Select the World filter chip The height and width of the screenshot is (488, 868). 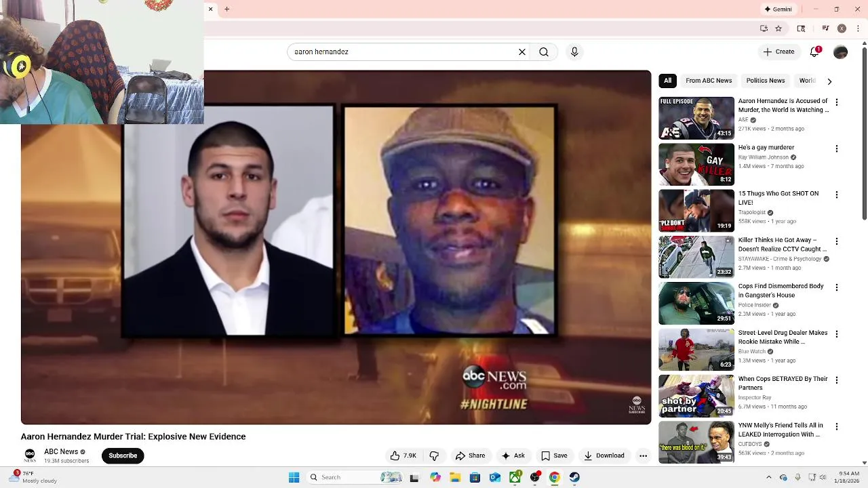pyautogui.click(x=807, y=81)
